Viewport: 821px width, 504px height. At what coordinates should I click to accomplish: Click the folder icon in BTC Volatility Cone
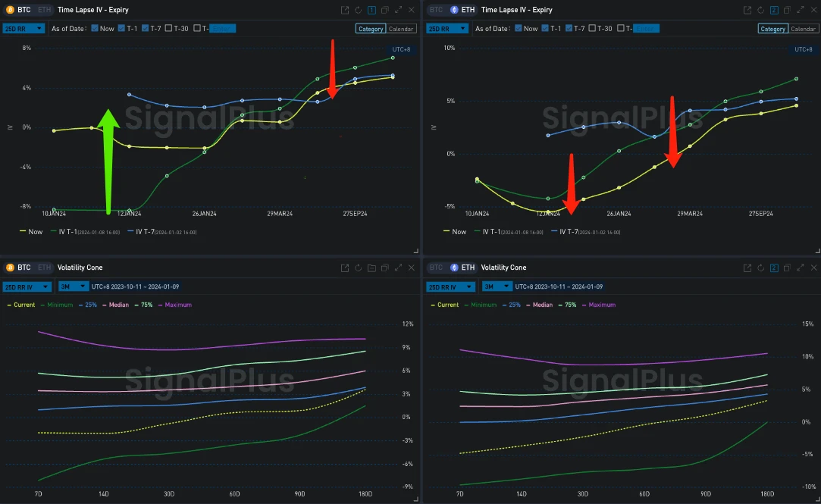coord(371,268)
